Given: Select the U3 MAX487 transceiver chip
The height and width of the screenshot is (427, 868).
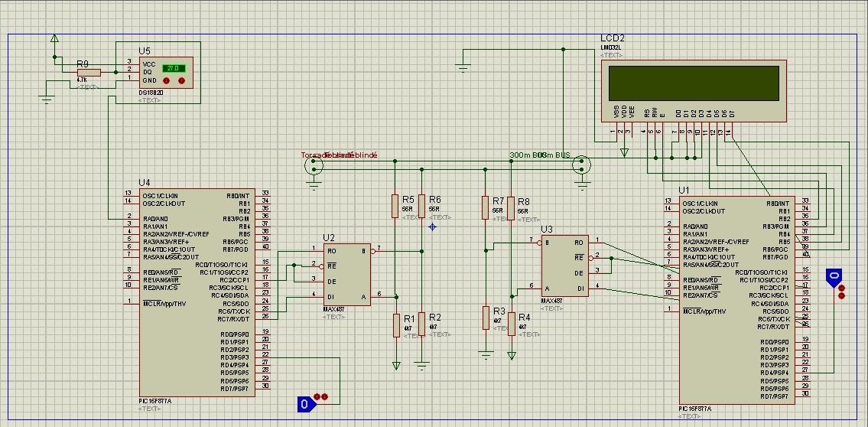Looking at the screenshot, I should [x=564, y=266].
